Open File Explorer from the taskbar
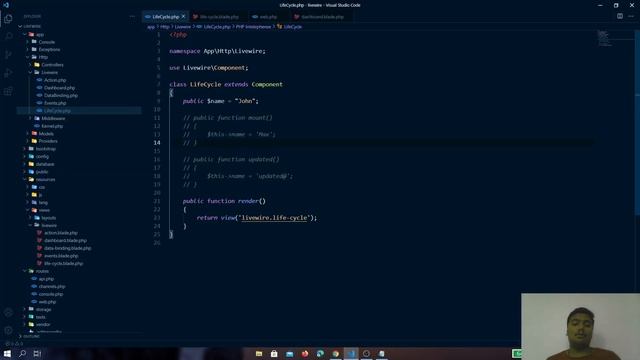This screenshot has height=360, width=640. pos(259,353)
